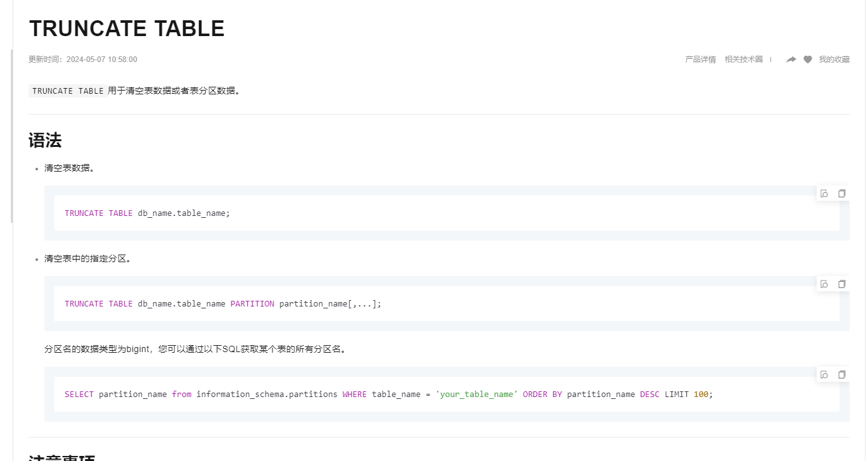
Task: Open the 产品详情 link
Action: pyautogui.click(x=700, y=60)
